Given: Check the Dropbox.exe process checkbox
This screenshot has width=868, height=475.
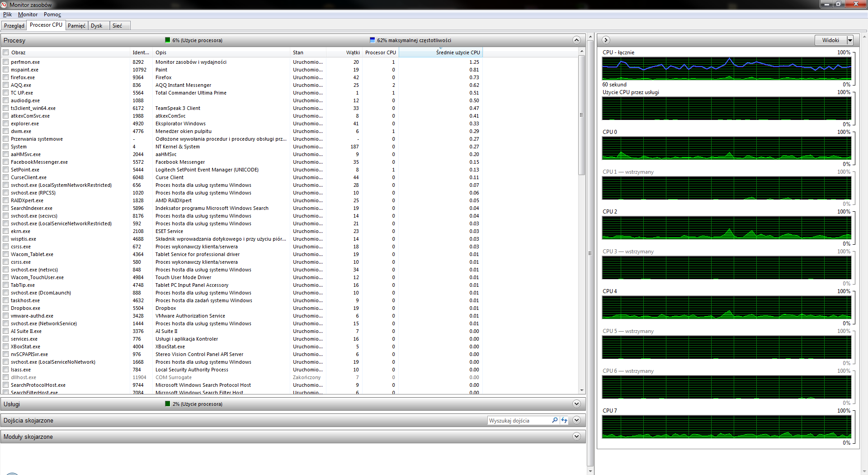Looking at the screenshot, I should click(x=6, y=308).
